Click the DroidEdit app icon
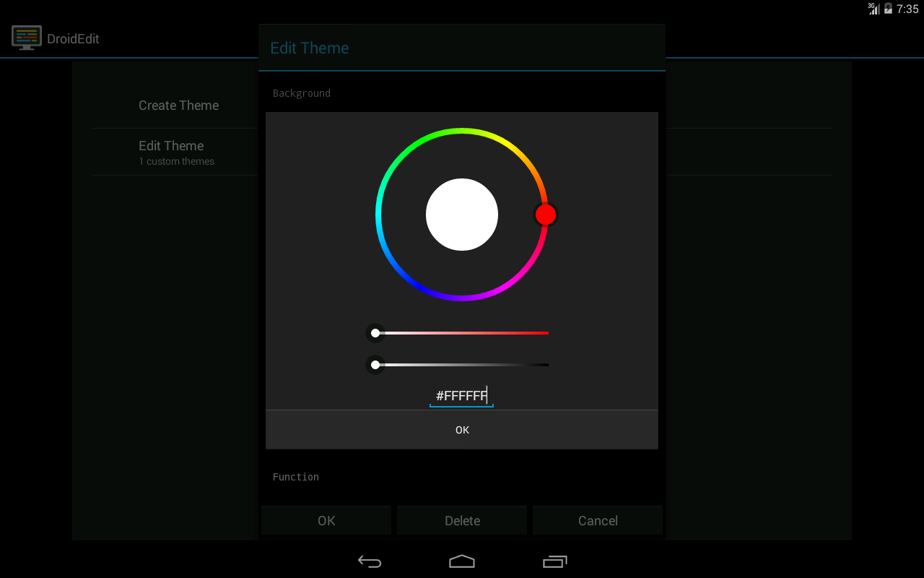 point(27,38)
